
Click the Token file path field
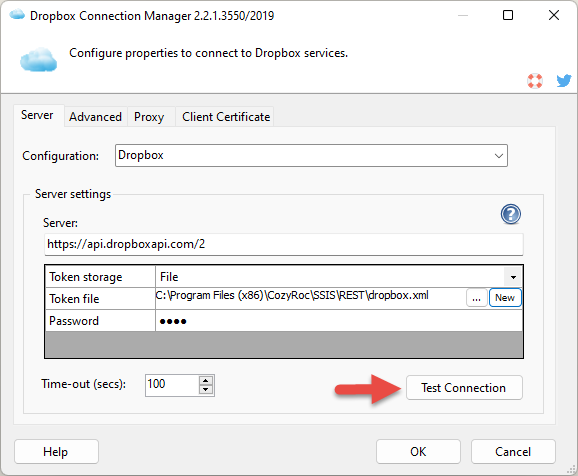click(x=310, y=298)
